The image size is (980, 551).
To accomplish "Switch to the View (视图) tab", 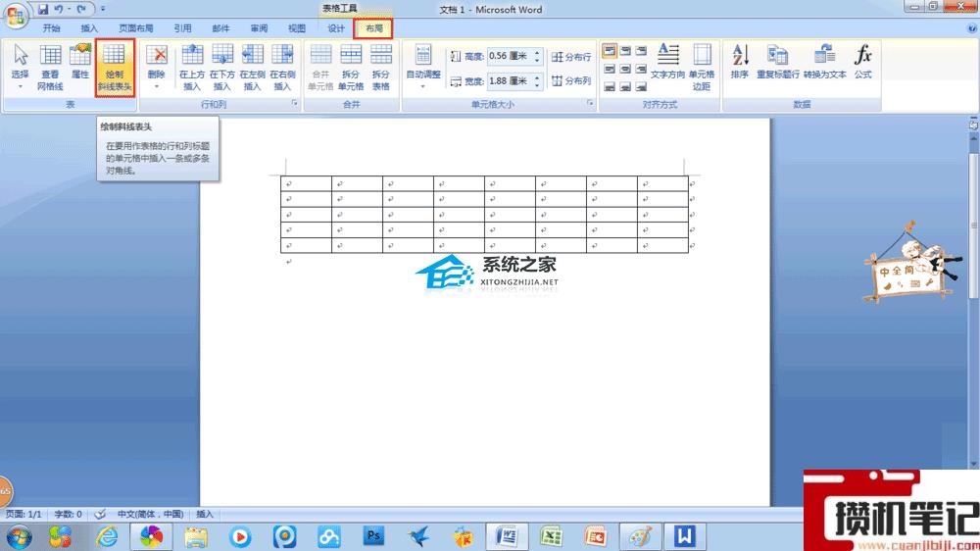I will (x=297, y=28).
